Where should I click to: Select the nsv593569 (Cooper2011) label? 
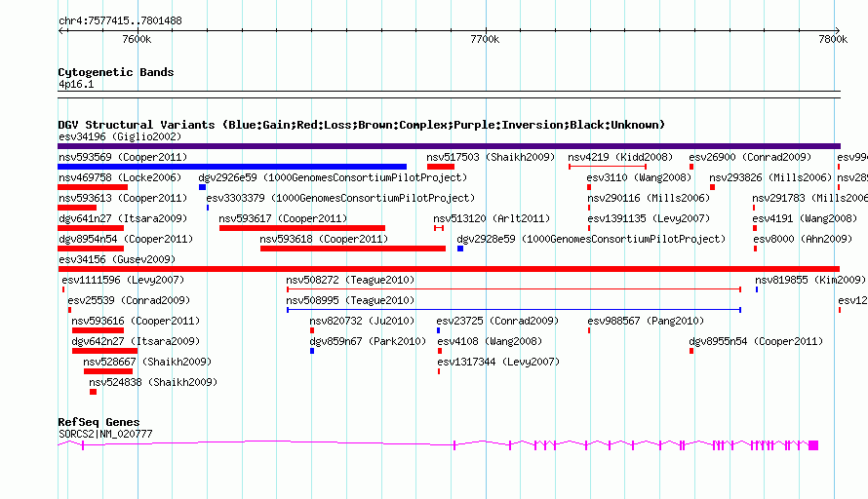(x=123, y=157)
